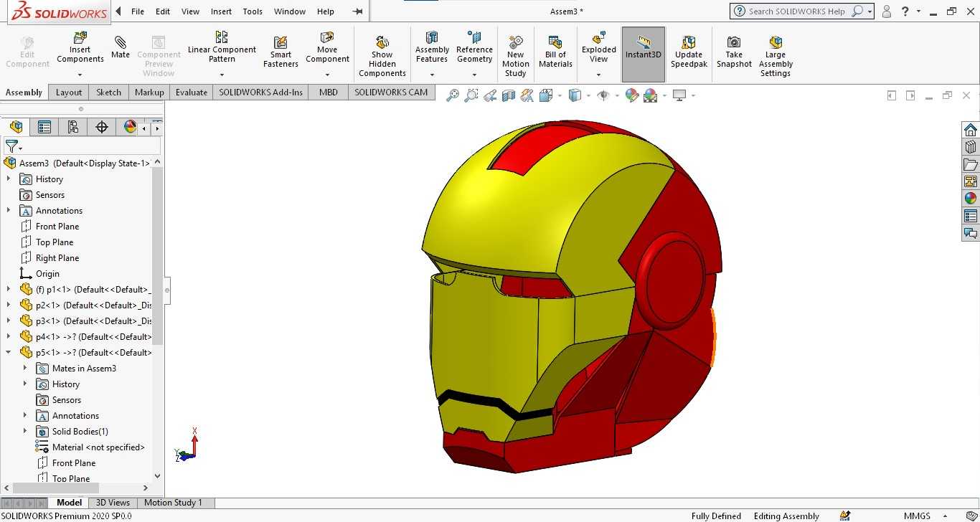Image resolution: width=980 pixels, height=522 pixels.
Task: Create a New Motion Study
Action: (515, 55)
